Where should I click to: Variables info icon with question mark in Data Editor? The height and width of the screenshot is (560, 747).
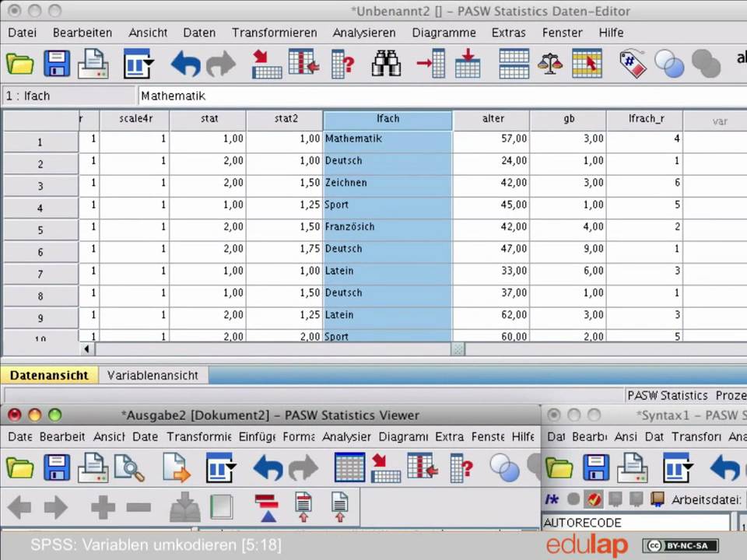click(x=343, y=64)
